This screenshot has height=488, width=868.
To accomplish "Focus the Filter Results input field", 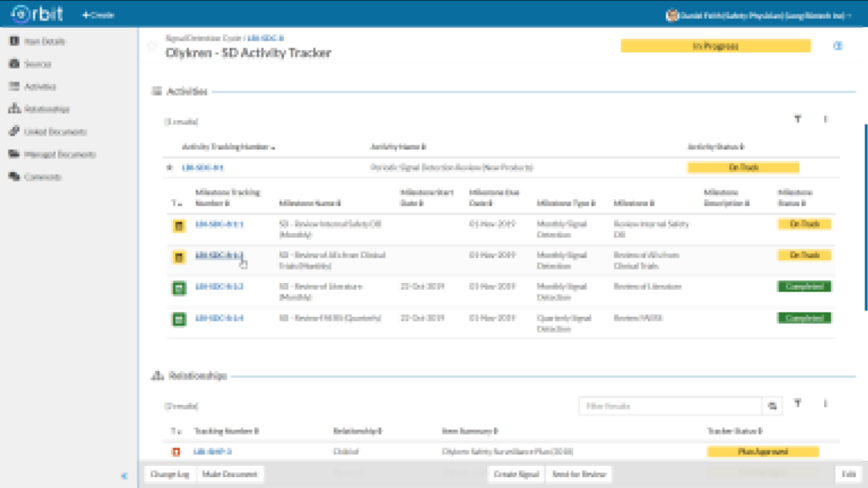I will click(x=670, y=406).
